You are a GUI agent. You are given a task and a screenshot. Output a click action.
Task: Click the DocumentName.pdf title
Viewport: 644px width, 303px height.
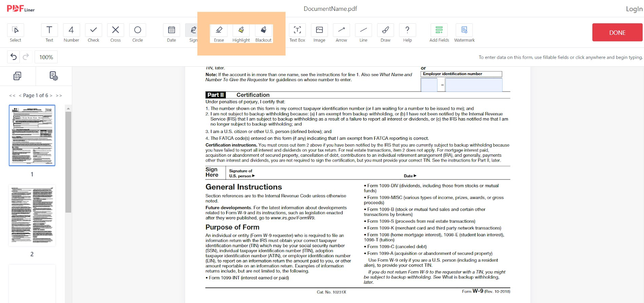(330, 9)
